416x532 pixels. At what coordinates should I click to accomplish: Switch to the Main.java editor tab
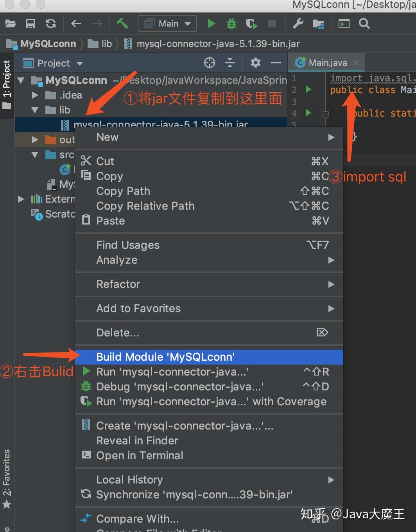327,63
